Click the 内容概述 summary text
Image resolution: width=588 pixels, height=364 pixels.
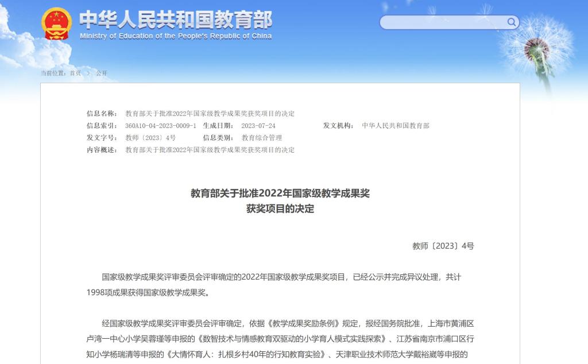point(210,150)
